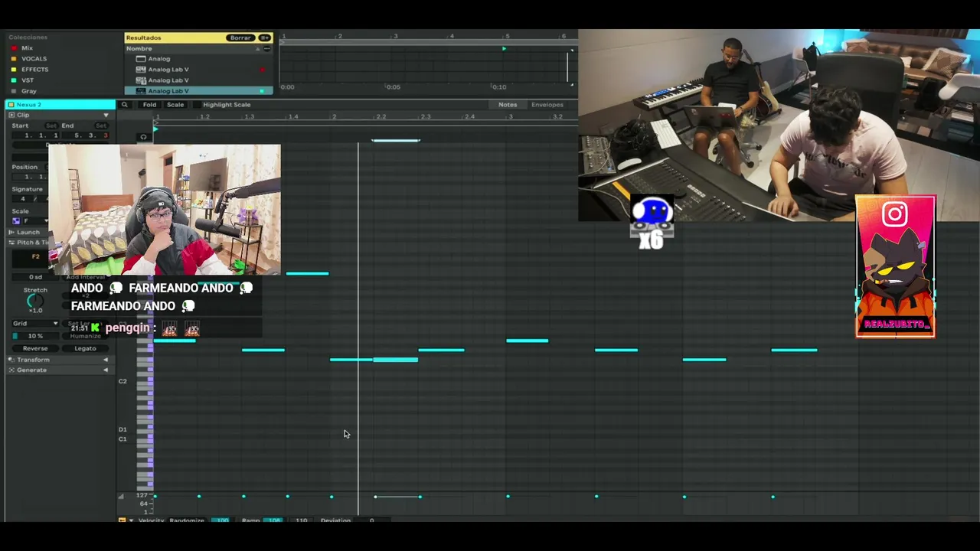
Task: Open the EFFECTS collection
Action: tap(34, 69)
